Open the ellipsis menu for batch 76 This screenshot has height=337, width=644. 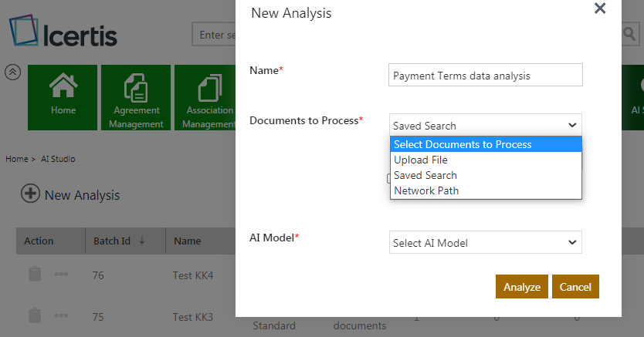(62, 275)
